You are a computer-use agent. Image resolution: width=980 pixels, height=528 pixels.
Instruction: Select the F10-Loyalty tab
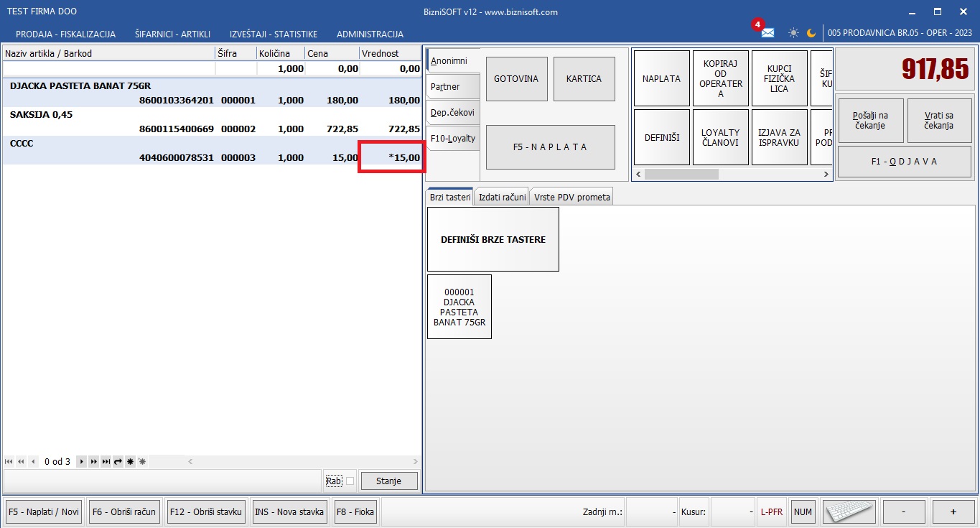[452, 138]
